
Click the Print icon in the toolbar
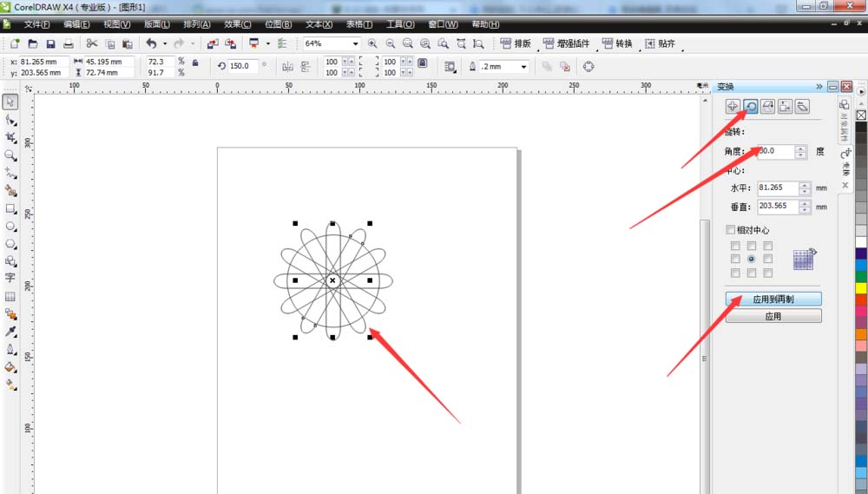point(68,43)
